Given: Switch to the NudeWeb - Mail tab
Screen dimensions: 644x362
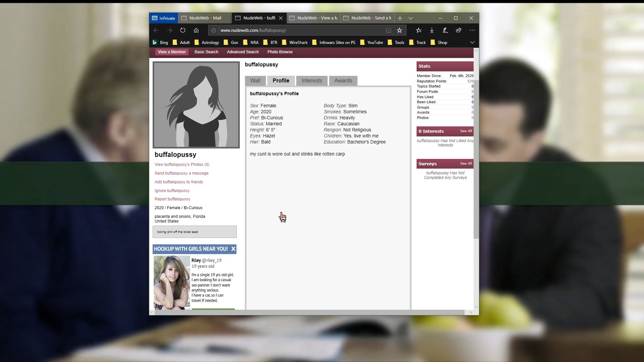Looking at the screenshot, I should click(x=205, y=18).
